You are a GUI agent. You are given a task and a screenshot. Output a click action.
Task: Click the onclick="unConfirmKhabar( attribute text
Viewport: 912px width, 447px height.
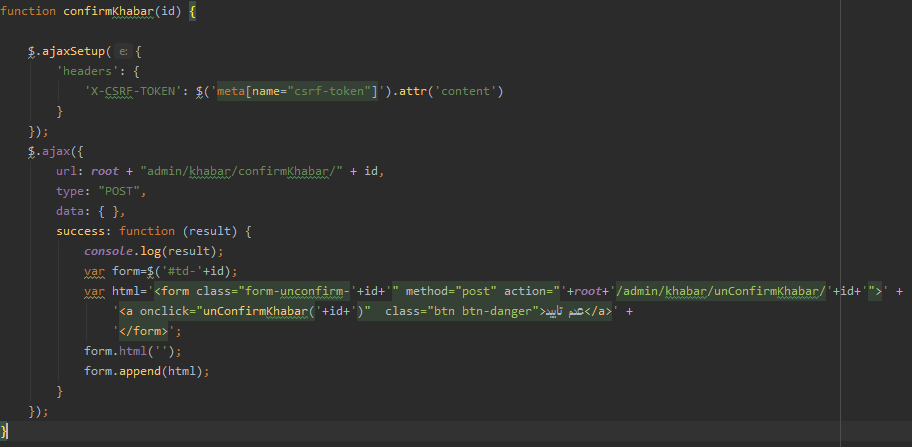(x=223, y=311)
